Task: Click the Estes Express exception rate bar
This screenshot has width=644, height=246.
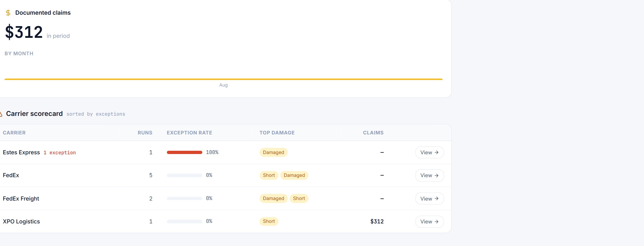Action: pyautogui.click(x=185, y=152)
